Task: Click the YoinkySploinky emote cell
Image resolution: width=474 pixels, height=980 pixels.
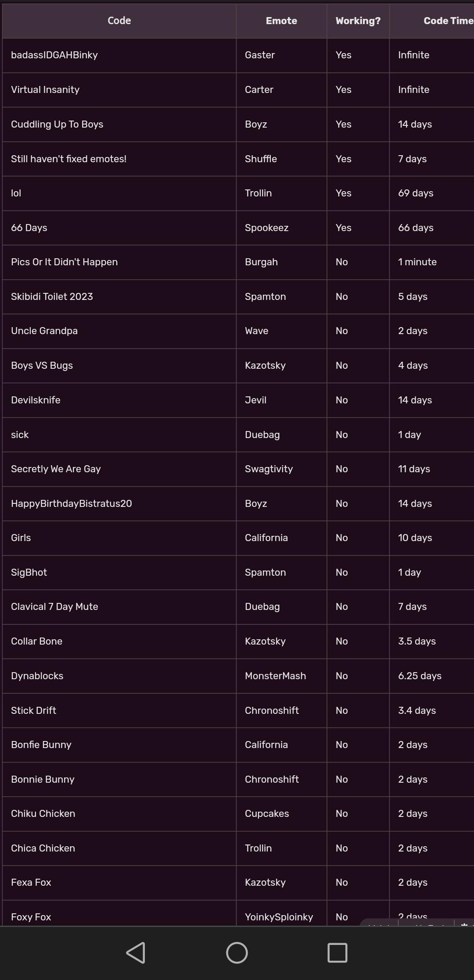Action: 279,917
